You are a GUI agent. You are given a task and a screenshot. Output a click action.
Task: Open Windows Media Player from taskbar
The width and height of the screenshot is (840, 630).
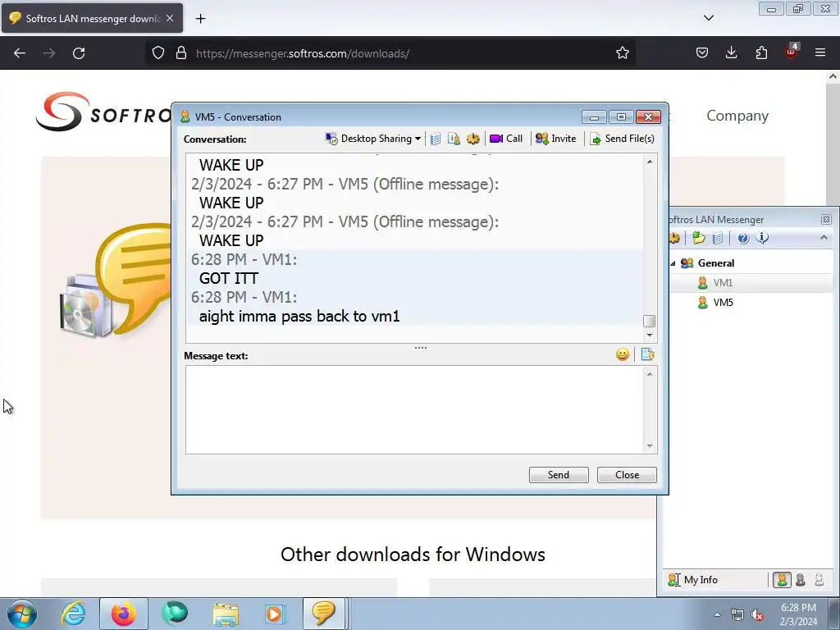[x=276, y=614]
